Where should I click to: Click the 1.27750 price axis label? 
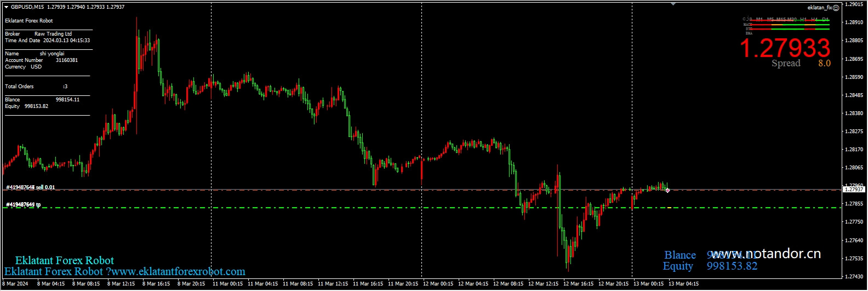[854, 222]
